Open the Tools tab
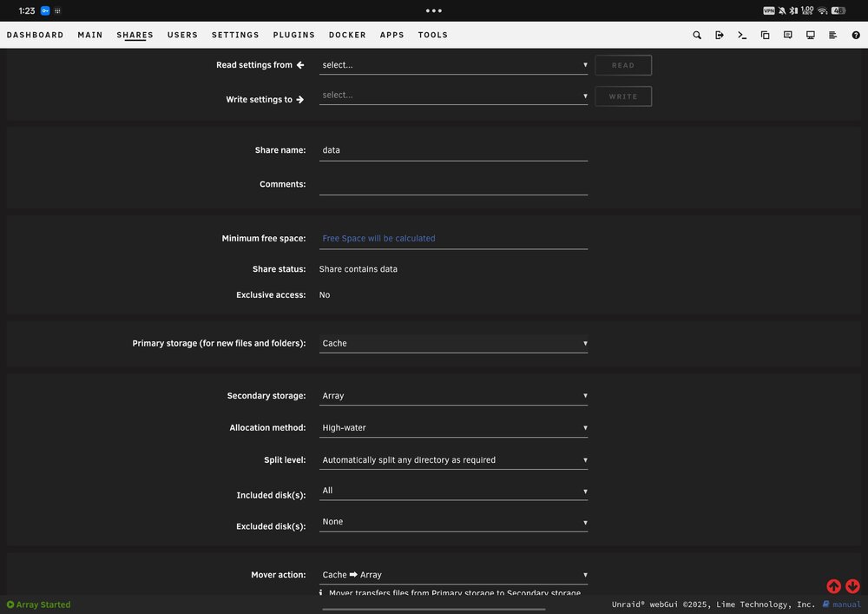This screenshot has height=614, width=868. click(x=432, y=35)
